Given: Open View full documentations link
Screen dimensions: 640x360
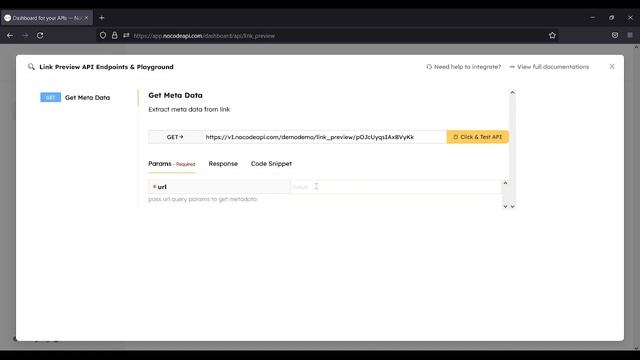Looking at the screenshot, I should click(x=549, y=67).
